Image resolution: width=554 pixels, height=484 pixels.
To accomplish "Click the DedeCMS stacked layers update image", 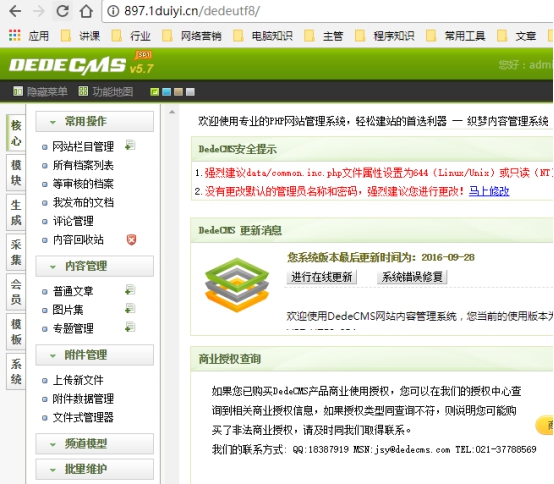I will pyautogui.click(x=237, y=285).
